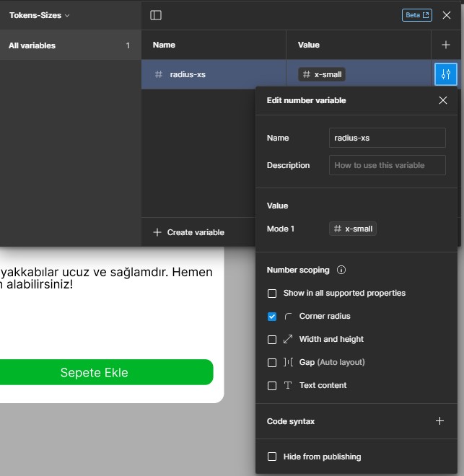Click the green Sepete Ekle button
Screen dimensions: 464x476
pos(94,372)
